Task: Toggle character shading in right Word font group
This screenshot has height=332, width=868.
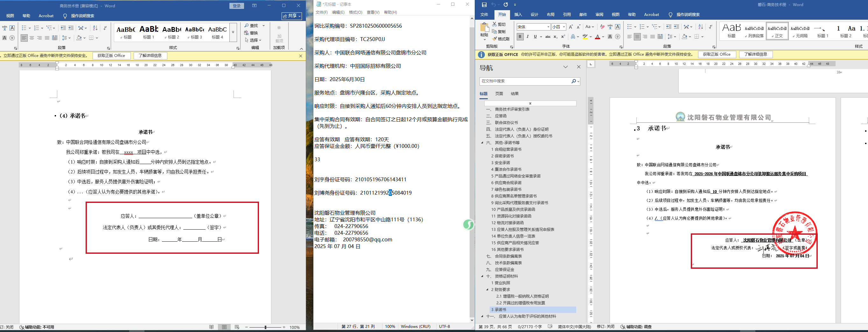Action: coord(610,37)
